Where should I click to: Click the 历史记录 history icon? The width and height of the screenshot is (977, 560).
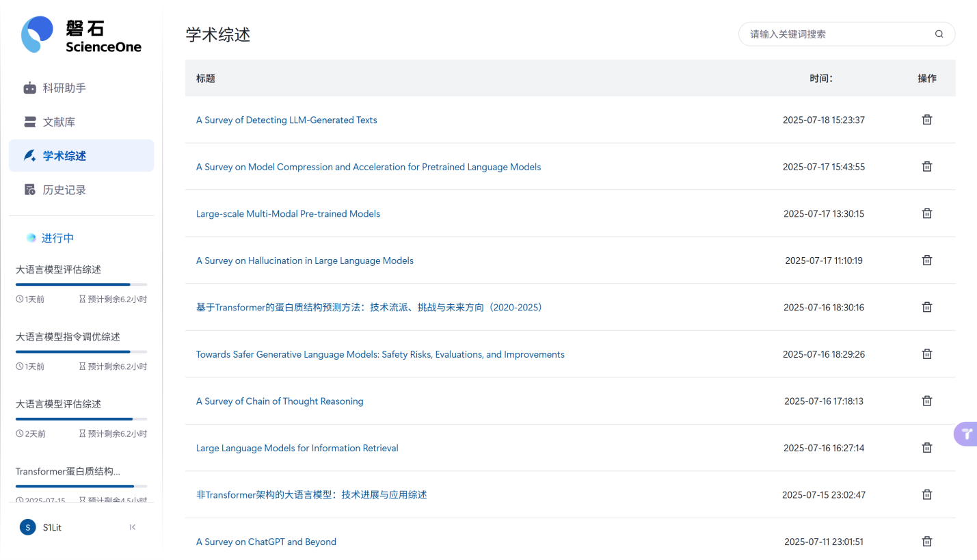29,189
